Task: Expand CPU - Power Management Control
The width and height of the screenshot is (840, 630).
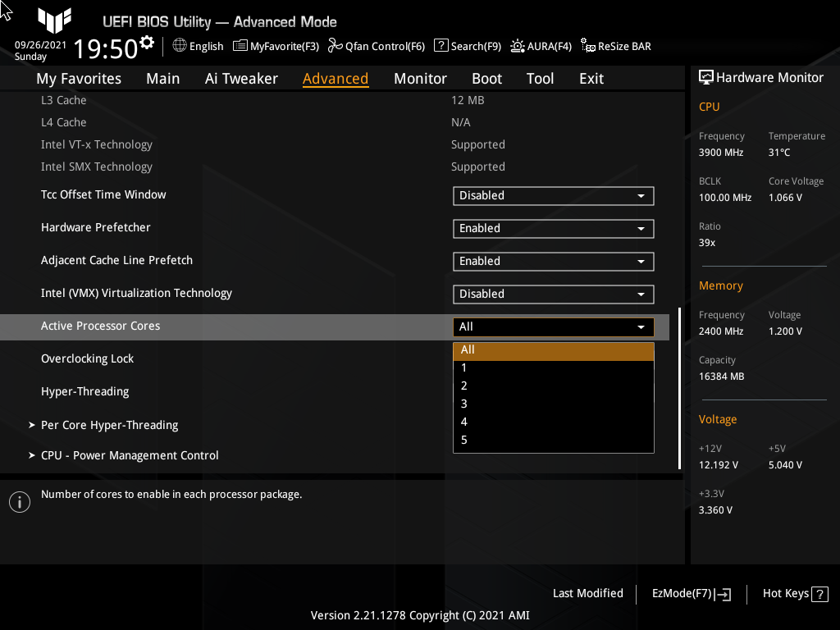Action: click(129, 455)
